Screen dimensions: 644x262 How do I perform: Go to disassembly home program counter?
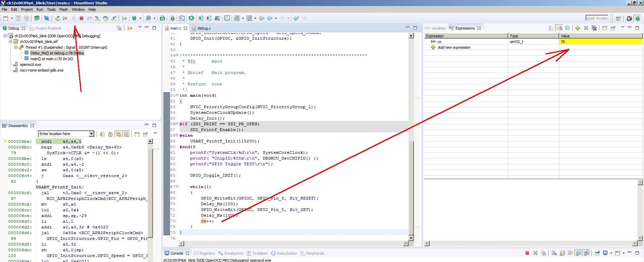[110, 134]
